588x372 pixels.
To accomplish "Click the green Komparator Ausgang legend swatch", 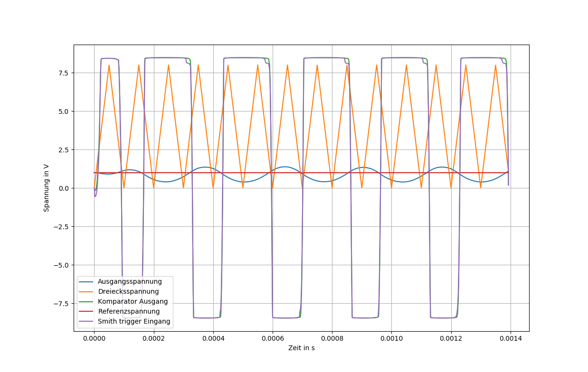I will click(87, 301).
